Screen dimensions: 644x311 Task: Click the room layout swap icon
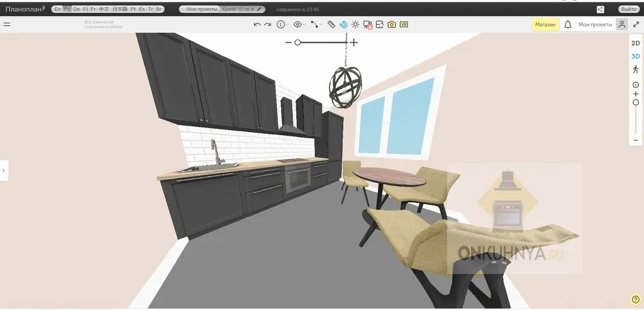379,25
